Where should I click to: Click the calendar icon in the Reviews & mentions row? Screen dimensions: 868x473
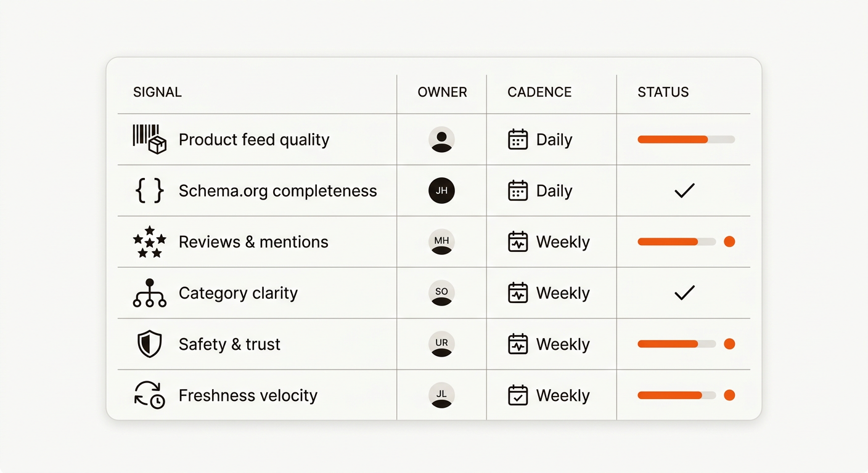pyautogui.click(x=518, y=241)
